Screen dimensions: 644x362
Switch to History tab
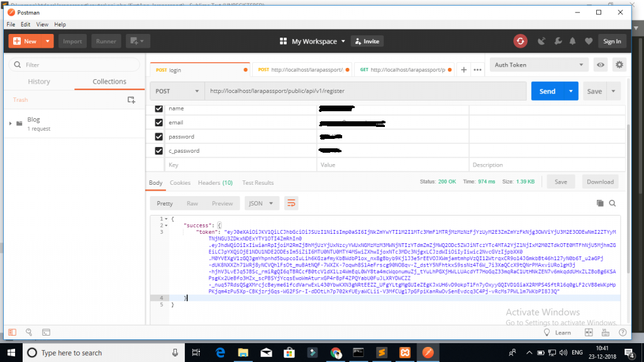(39, 81)
